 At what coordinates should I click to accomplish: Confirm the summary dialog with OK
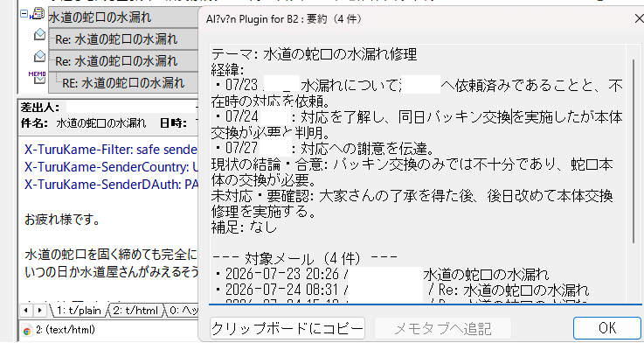pos(607,328)
